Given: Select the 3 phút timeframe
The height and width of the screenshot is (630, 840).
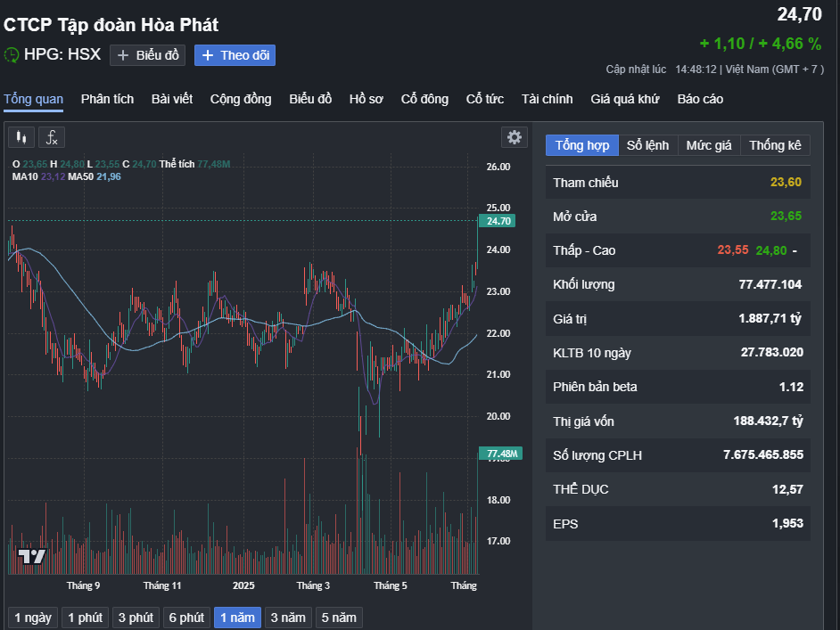Looking at the screenshot, I should point(136,618).
